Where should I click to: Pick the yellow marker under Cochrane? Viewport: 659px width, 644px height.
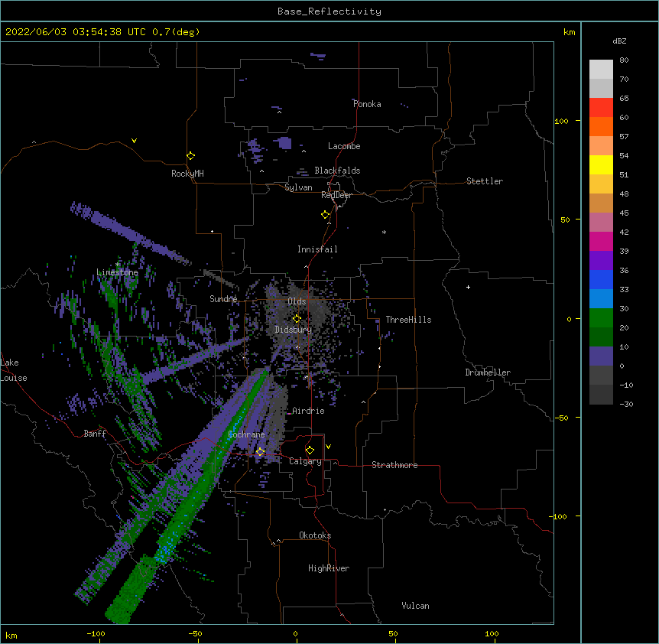click(x=260, y=452)
